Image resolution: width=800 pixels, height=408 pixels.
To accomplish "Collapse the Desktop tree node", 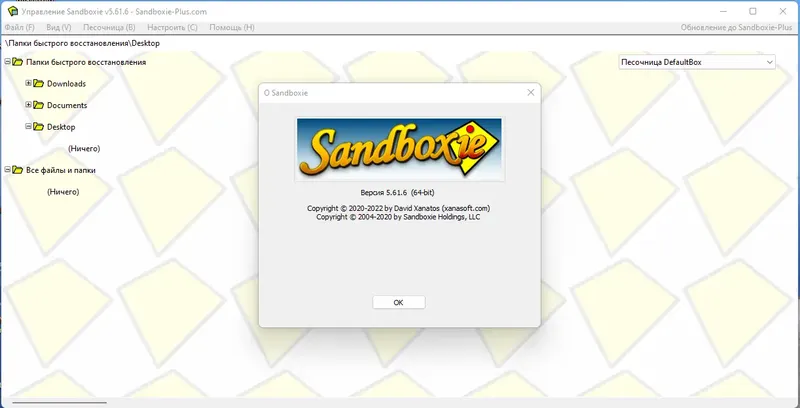I will 29,126.
